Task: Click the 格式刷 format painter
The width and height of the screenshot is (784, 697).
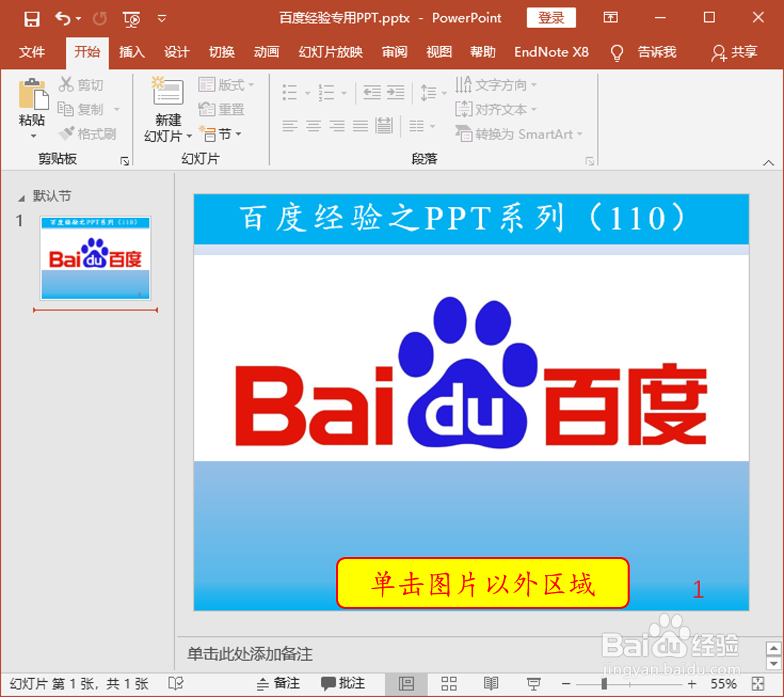Action: point(87,133)
